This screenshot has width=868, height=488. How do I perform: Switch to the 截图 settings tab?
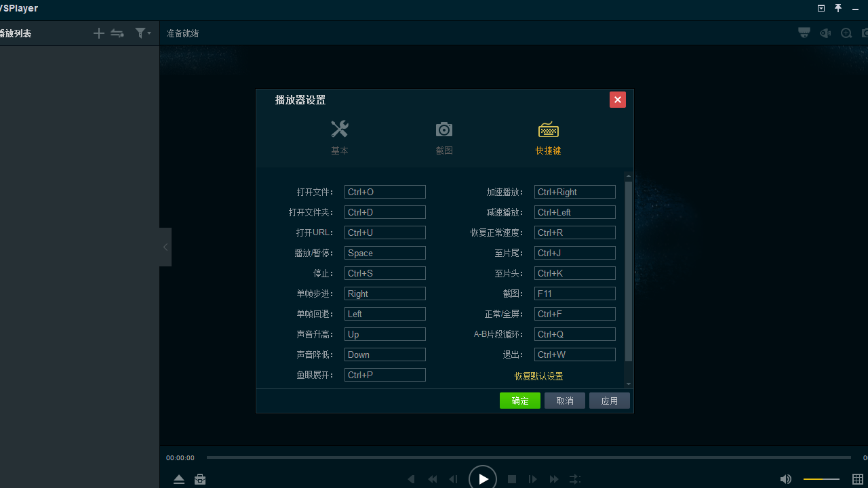point(444,138)
